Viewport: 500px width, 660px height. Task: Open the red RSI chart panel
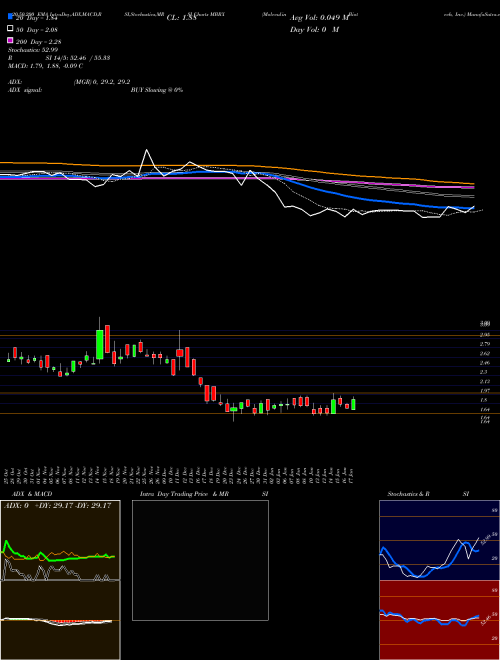(439, 620)
